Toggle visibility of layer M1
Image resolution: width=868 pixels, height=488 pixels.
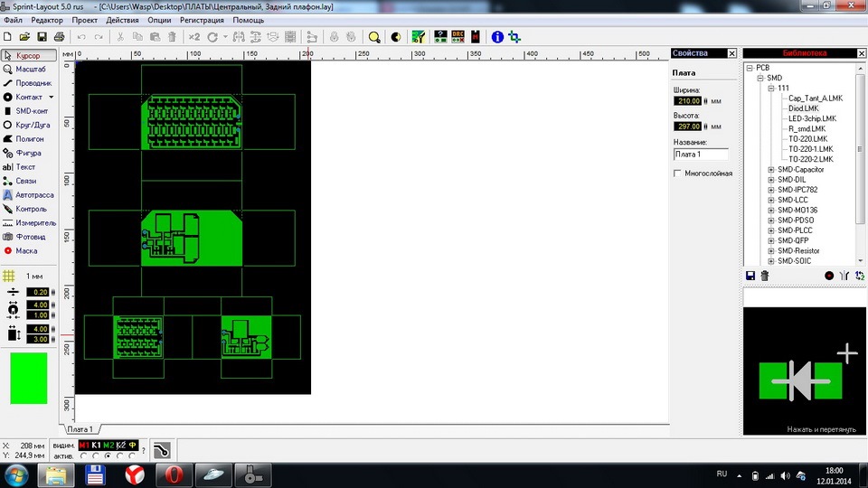[x=84, y=445]
